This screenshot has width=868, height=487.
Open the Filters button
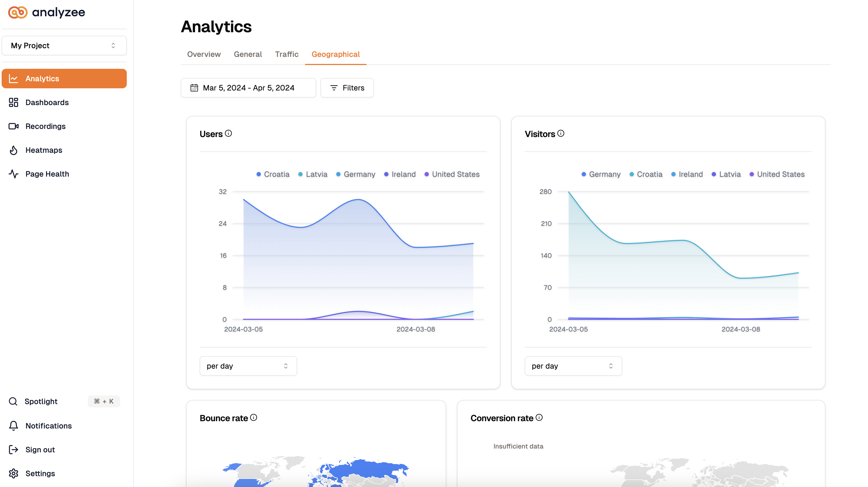[347, 88]
